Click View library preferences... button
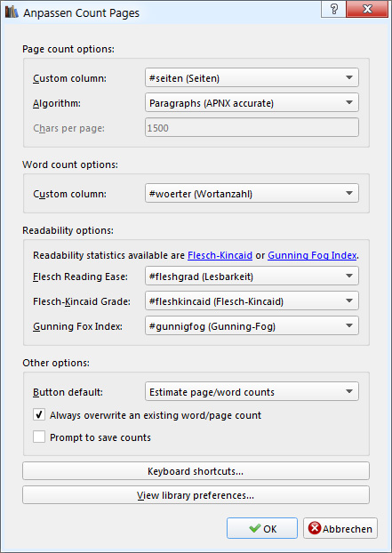This screenshot has height=553, width=392. pos(196,495)
